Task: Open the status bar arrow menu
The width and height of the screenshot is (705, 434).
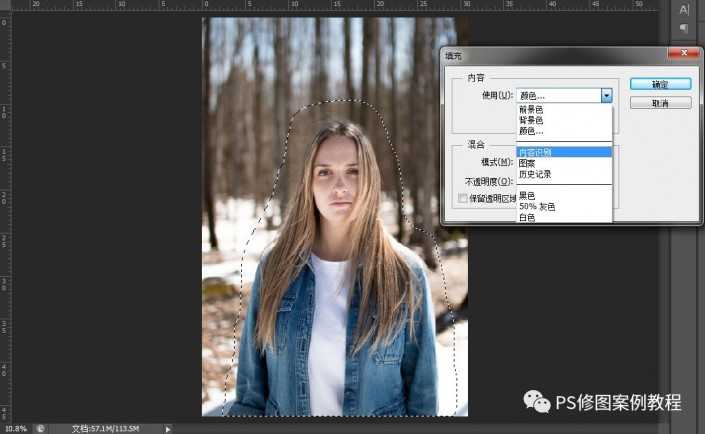Action: coord(168,429)
